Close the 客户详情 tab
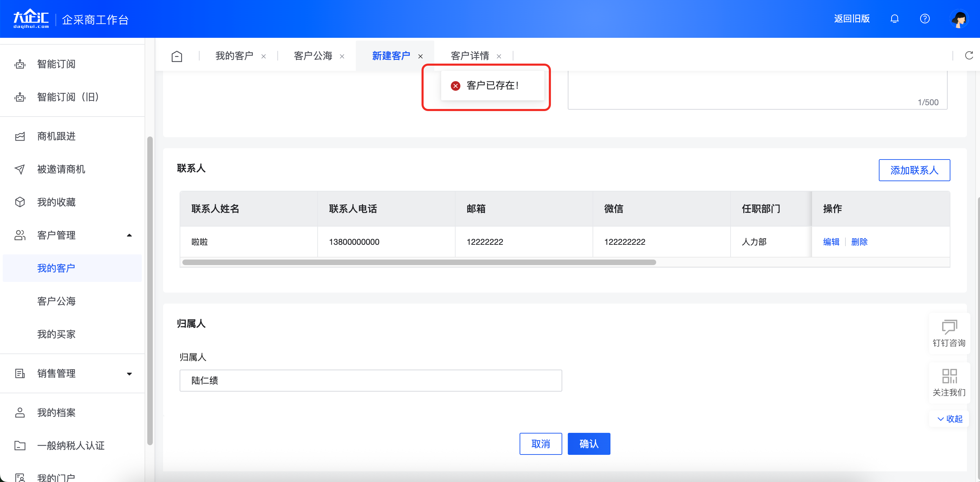Screen dimensions: 980x482 499,56
